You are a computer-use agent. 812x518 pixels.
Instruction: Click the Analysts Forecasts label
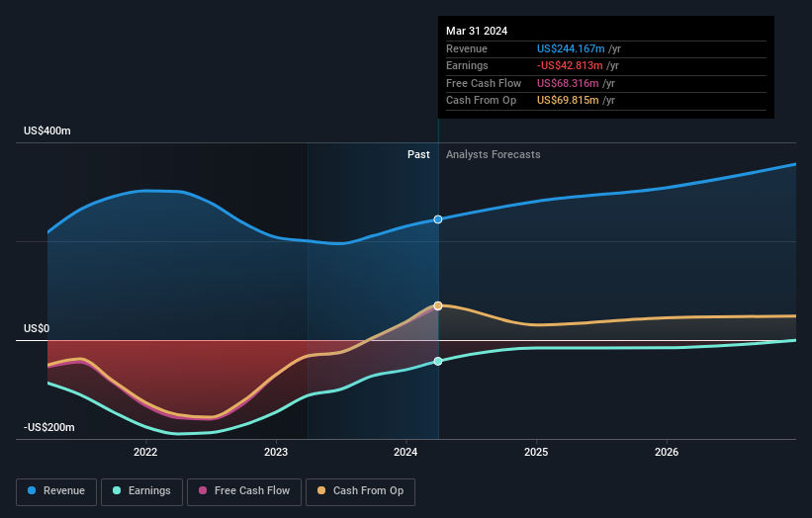[x=493, y=155]
